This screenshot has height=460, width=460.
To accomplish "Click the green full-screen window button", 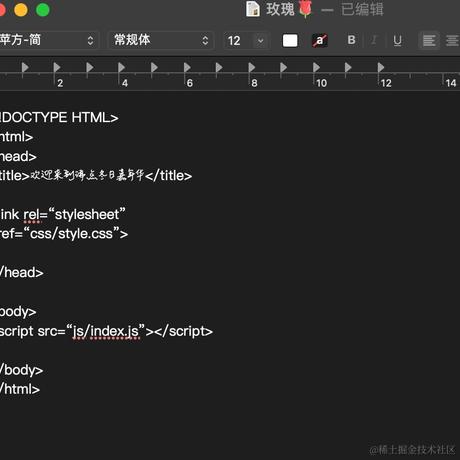I will click(x=43, y=10).
